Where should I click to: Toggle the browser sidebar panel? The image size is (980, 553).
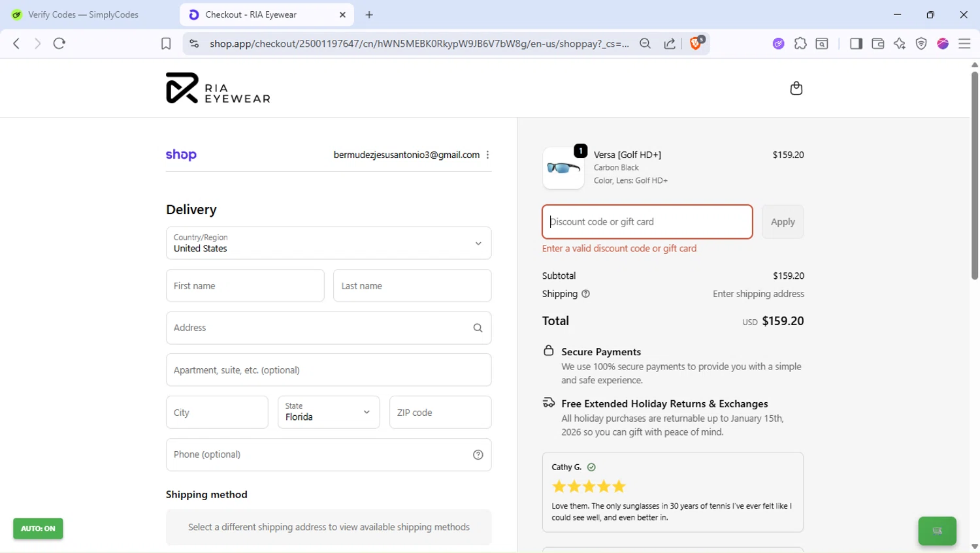coord(856,44)
